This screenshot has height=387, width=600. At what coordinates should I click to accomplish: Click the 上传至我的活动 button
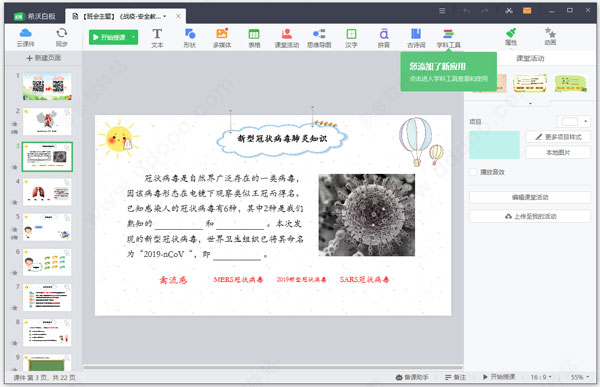coord(530,216)
